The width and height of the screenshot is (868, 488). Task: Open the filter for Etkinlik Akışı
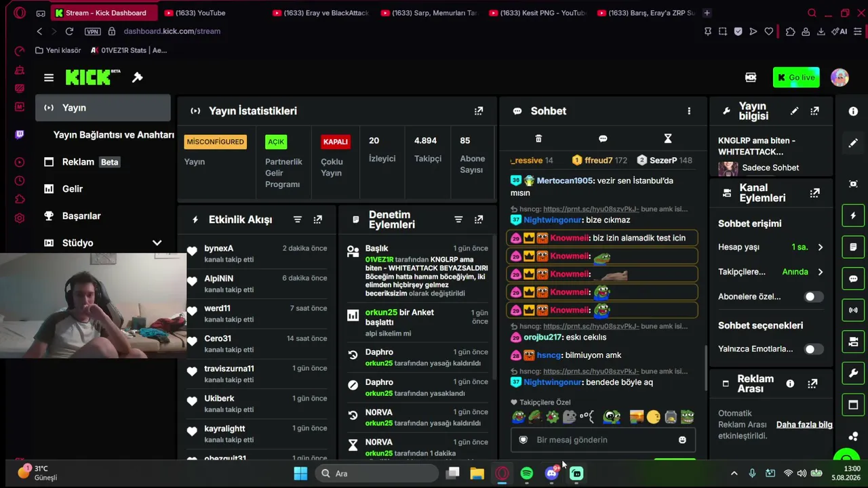(297, 220)
